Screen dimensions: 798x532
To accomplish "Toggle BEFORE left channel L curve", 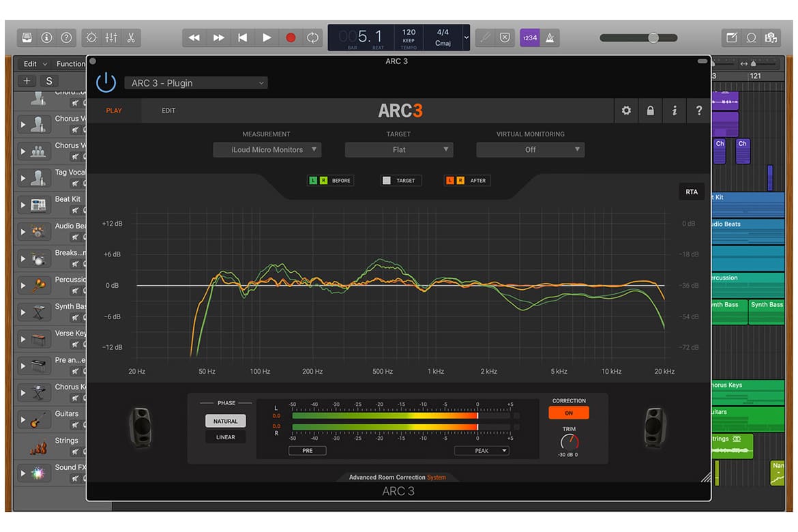I will (x=313, y=181).
